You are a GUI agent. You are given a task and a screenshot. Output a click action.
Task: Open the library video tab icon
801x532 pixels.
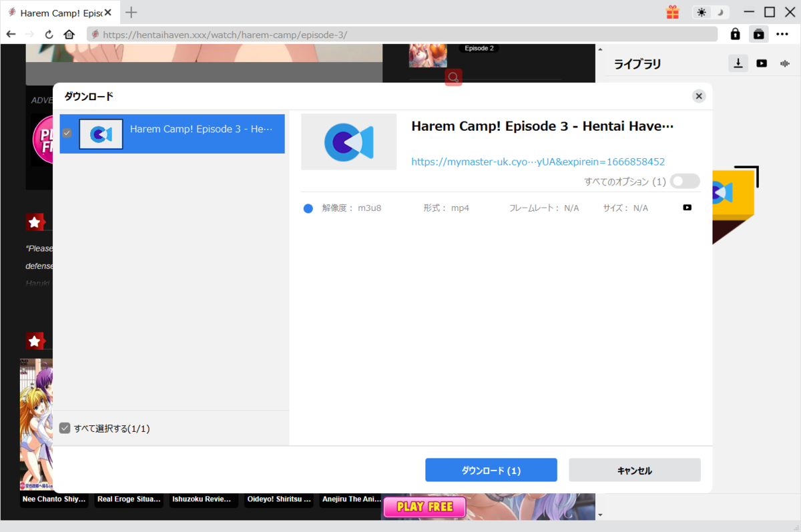point(762,63)
